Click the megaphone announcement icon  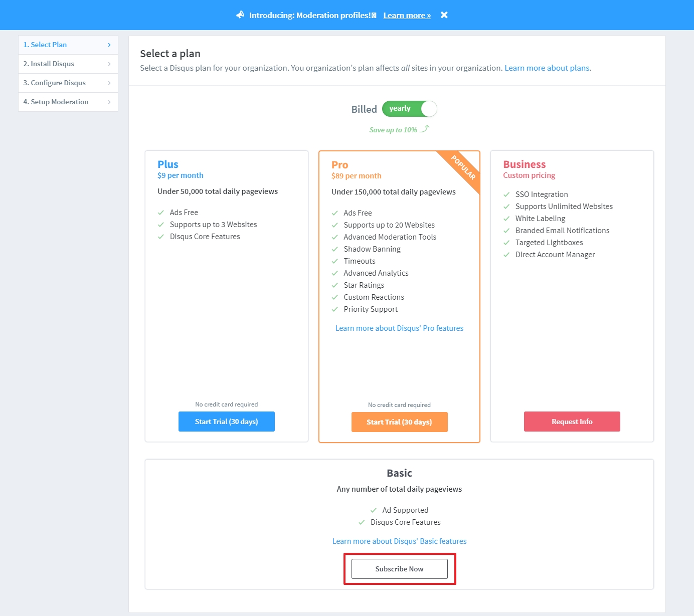240,15
